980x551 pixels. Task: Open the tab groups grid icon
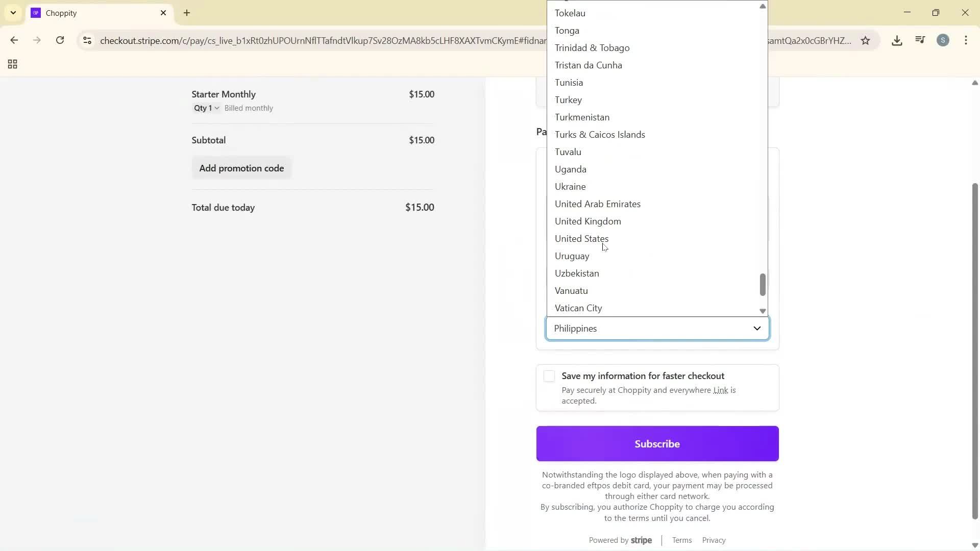tap(12, 64)
